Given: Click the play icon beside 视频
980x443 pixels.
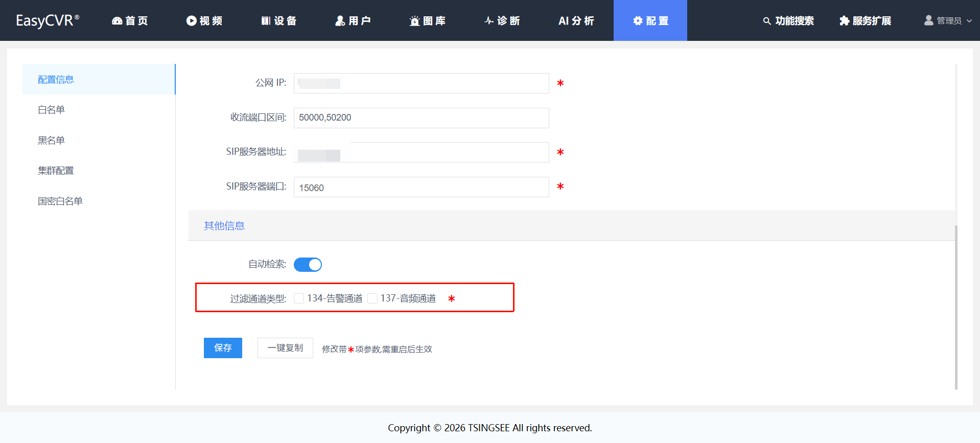Looking at the screenshot, I should (191, 21).
